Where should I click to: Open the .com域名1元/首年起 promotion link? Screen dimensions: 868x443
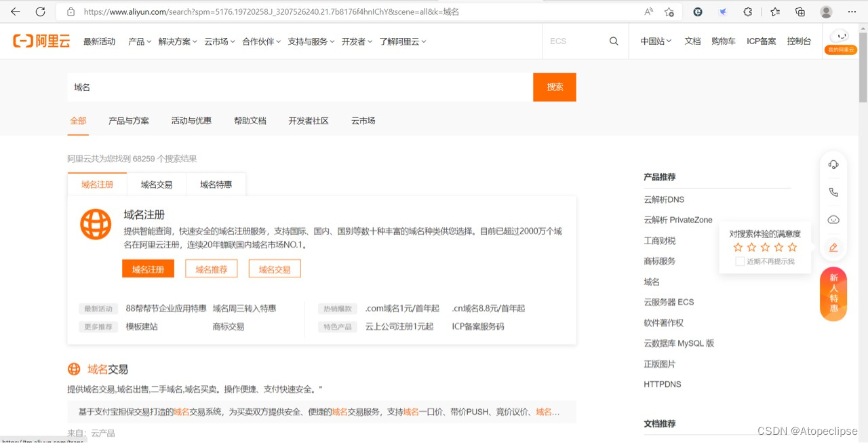point(402,308)
